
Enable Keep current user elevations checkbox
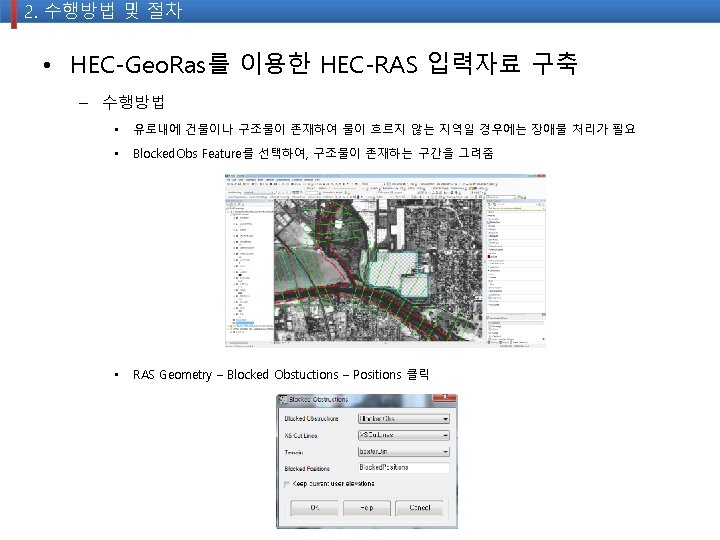tap(287, 484)
